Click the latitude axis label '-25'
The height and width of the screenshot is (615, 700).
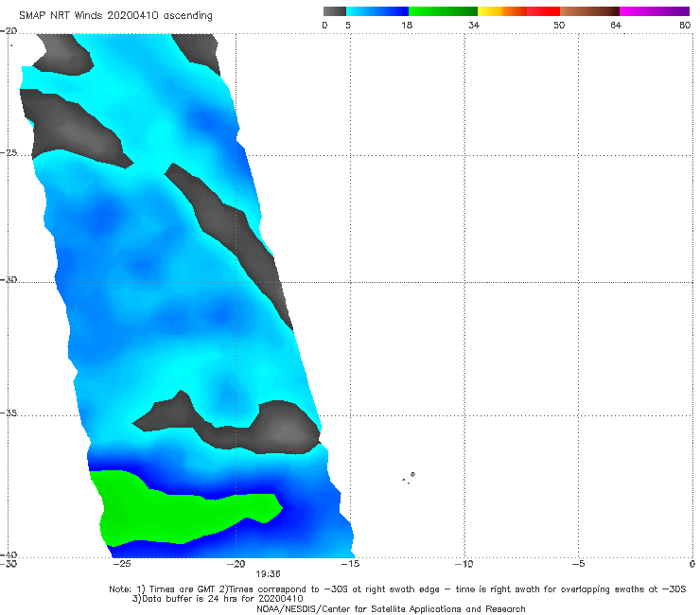tap(9, 152)
